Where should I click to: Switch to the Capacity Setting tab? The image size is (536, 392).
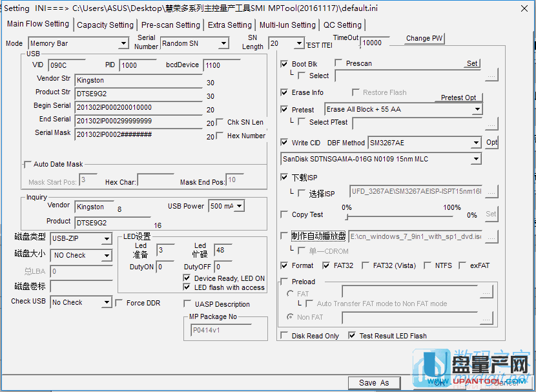[105, 25]
